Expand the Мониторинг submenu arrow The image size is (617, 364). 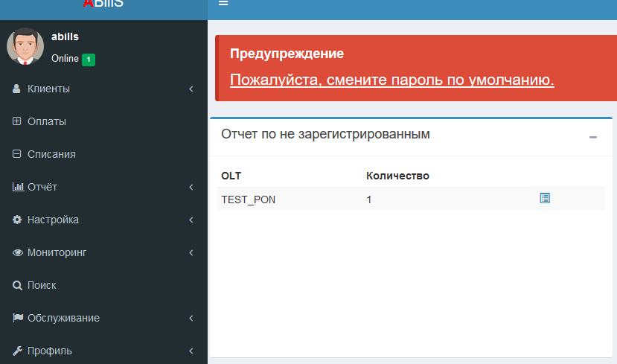(x=191, y=253)
